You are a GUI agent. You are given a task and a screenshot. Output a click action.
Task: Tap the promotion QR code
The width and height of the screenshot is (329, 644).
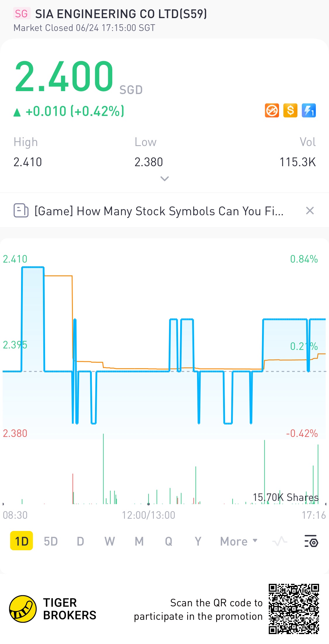(x=294, y=609)
